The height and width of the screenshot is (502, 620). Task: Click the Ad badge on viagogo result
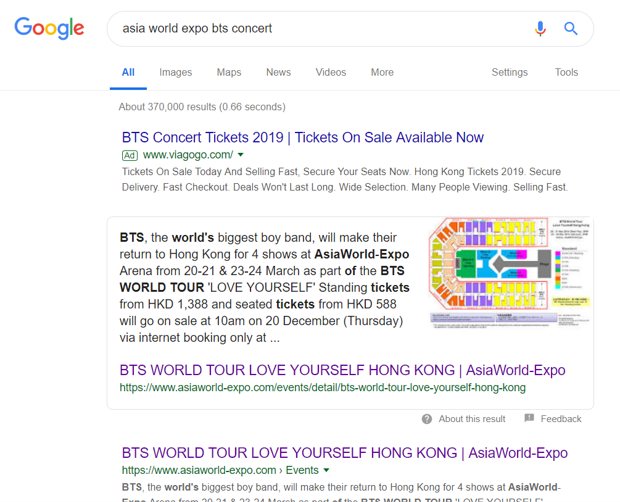point(129,156)
